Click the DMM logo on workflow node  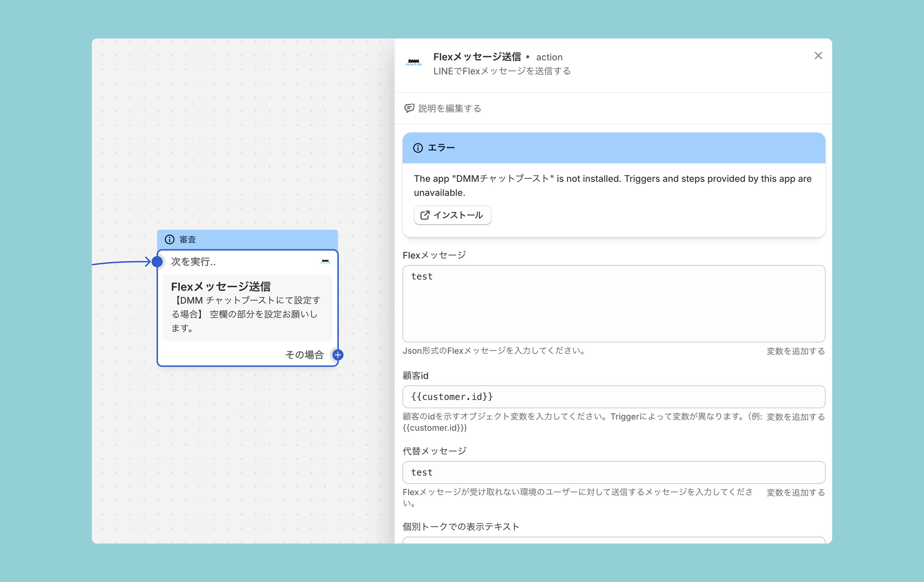[325, 261]
